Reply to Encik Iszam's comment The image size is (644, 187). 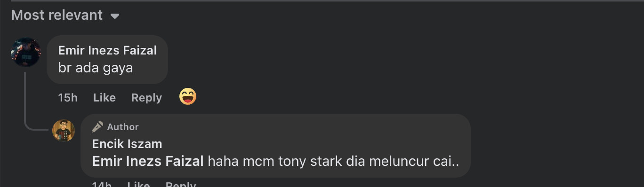181,184
